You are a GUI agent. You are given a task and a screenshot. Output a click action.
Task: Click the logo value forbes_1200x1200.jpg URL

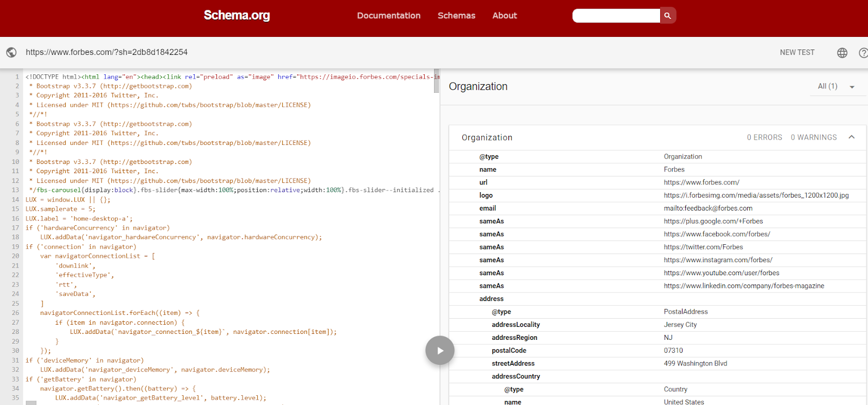[x=756, y=195]
